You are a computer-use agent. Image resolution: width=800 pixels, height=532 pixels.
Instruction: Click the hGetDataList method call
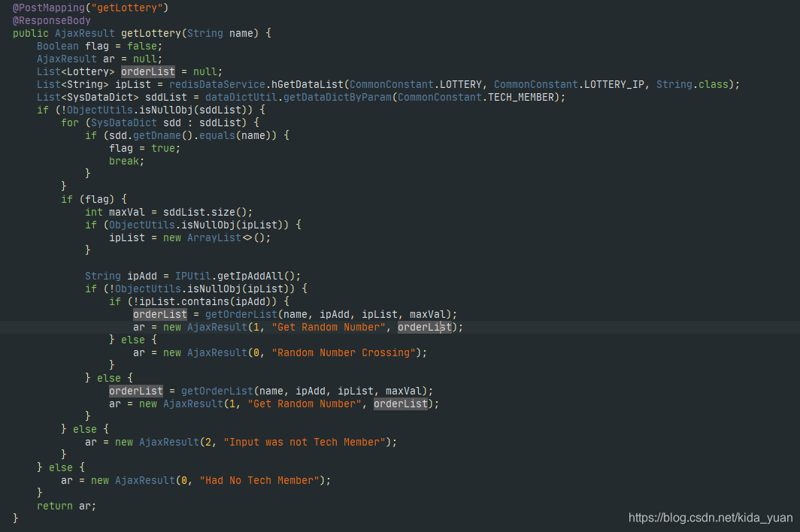coord(308,84)
